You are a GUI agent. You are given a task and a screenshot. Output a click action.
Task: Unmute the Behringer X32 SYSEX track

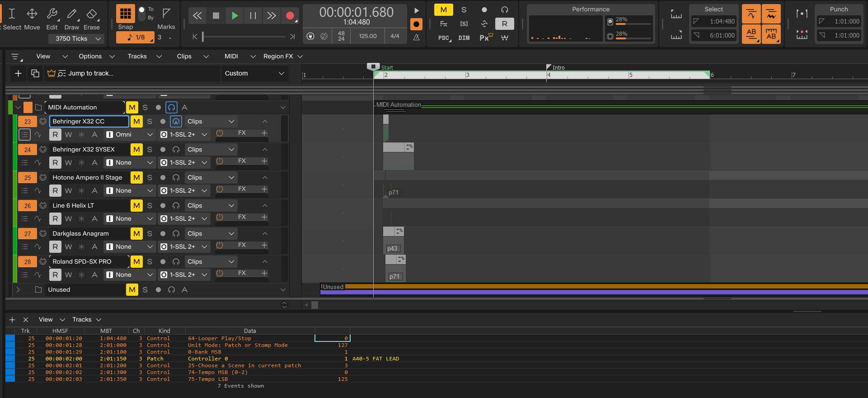[136, 149]
